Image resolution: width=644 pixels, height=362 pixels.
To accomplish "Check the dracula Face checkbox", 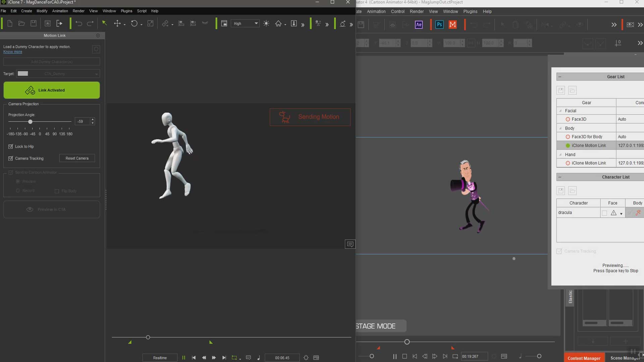I will point(604,213).
